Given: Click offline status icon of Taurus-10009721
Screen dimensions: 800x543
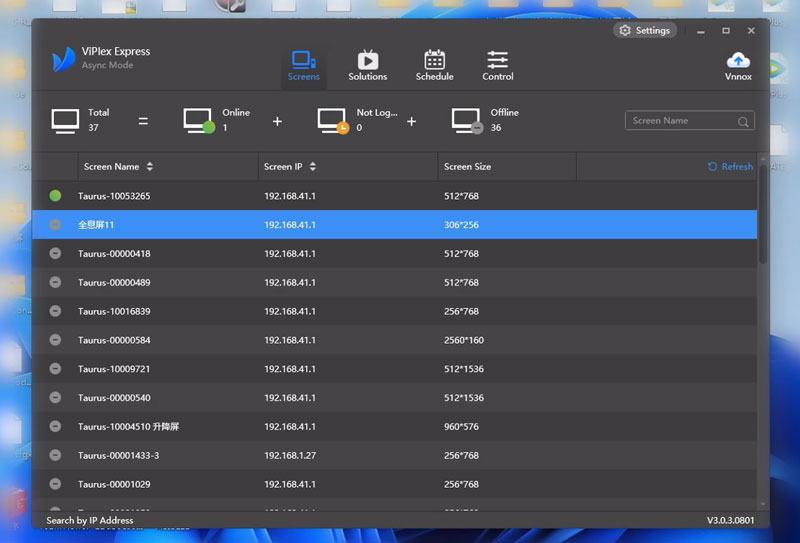Looking at the screenshot, I should coord(55,369).
